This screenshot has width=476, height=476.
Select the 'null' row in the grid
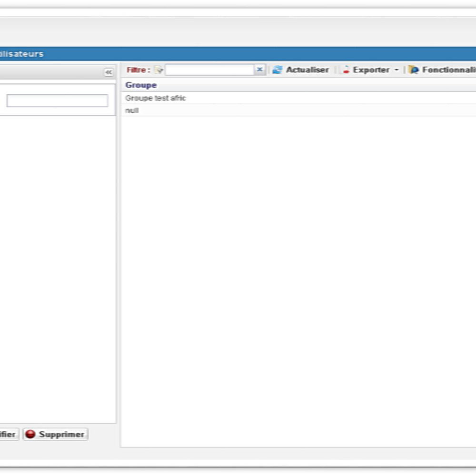(132, 110)
